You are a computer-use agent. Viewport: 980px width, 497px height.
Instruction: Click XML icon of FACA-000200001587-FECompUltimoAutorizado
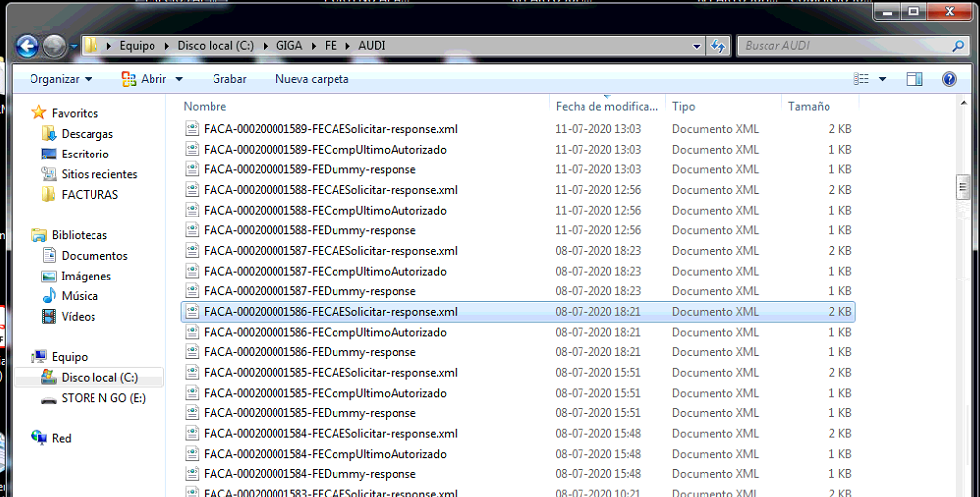pos(192,272)
